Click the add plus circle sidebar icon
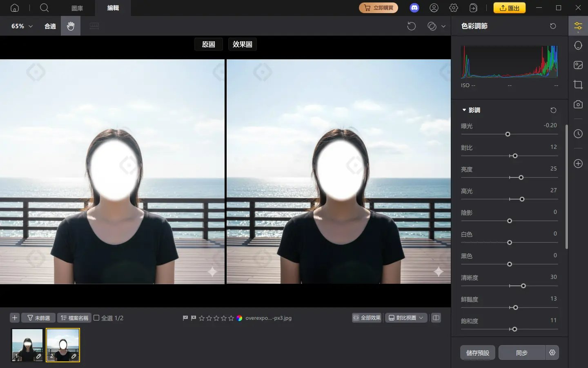 [x=578, y=164]
